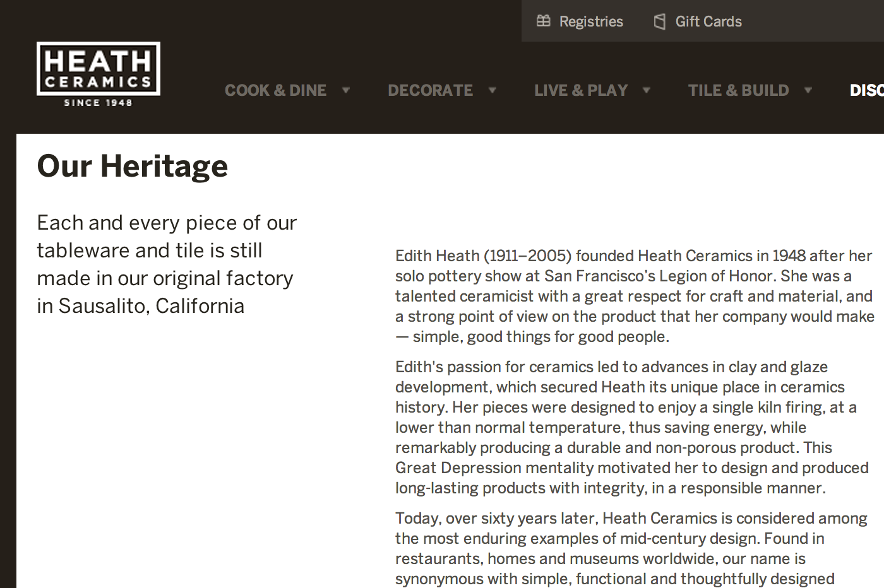Click the partially visible Discover menu item
Viewport: 884px width, 588px height.
click(866, 90)
